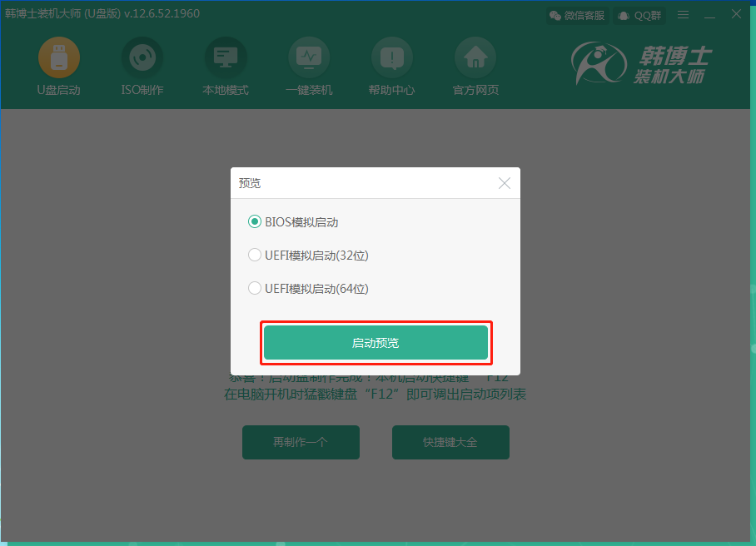The width and height of the screenshot is (756, 546).
Task: Select the BIOS模拟启动 option
Action: (x=255, y=221)
